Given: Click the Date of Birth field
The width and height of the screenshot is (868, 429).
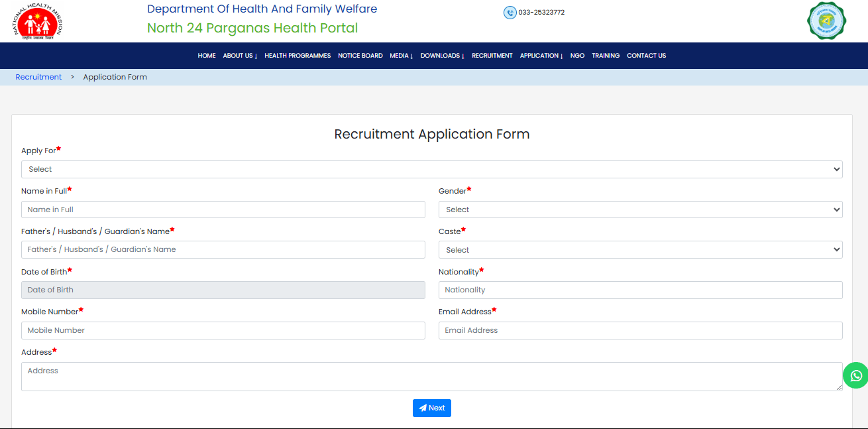Looking at the screenshot, I should pos(223,290).
